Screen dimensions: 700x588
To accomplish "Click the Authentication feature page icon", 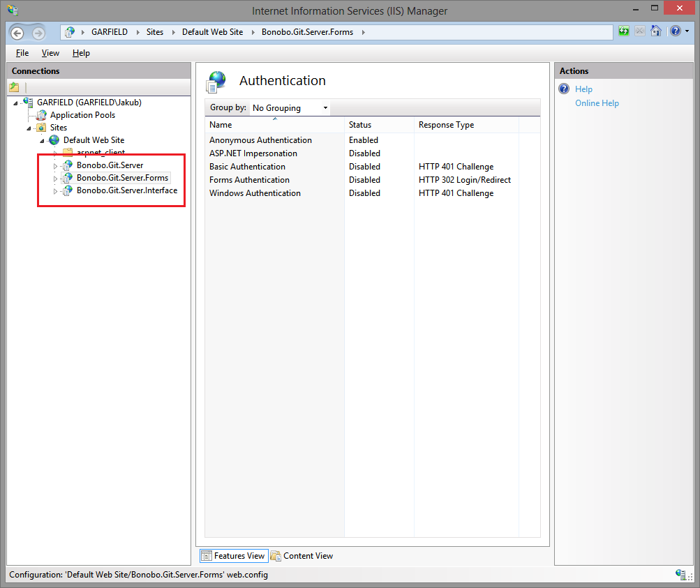I will pos(216,82).
